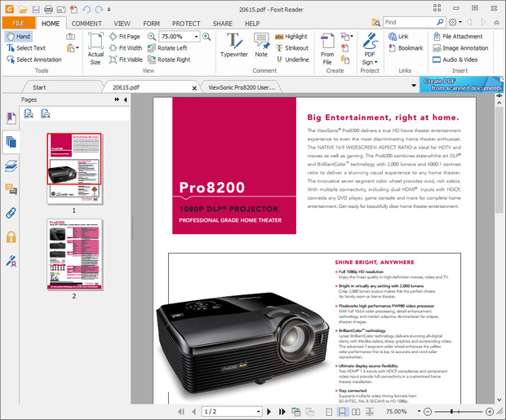Choose Fit Width view
Image resolution: width=506 pixels, height=420 pixels.
[126, 48]
